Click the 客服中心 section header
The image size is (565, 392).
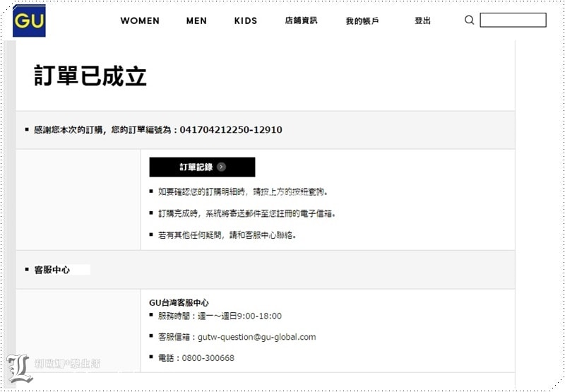click(52, 270)
